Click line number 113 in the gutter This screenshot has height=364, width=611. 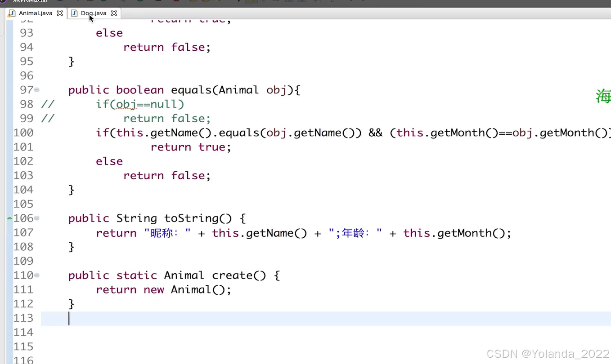(23, 318)
